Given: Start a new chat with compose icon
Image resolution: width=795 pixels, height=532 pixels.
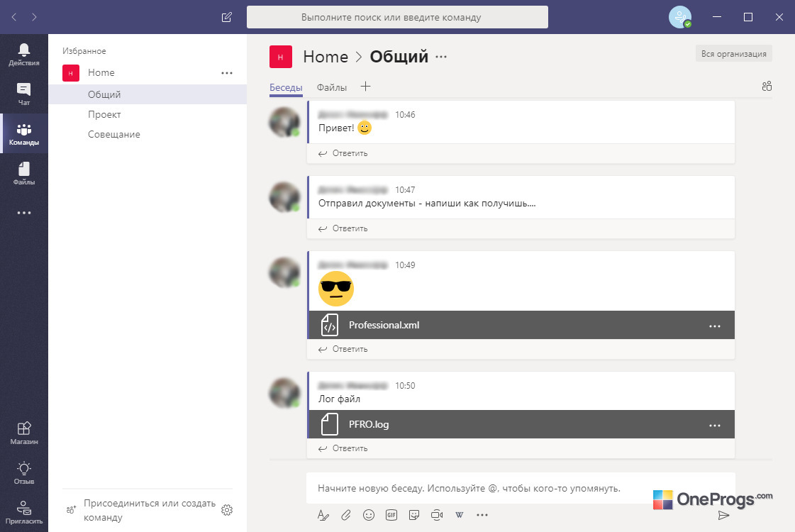Looking at the screenshot, I should pyautogui.click(x=227, y=17).
